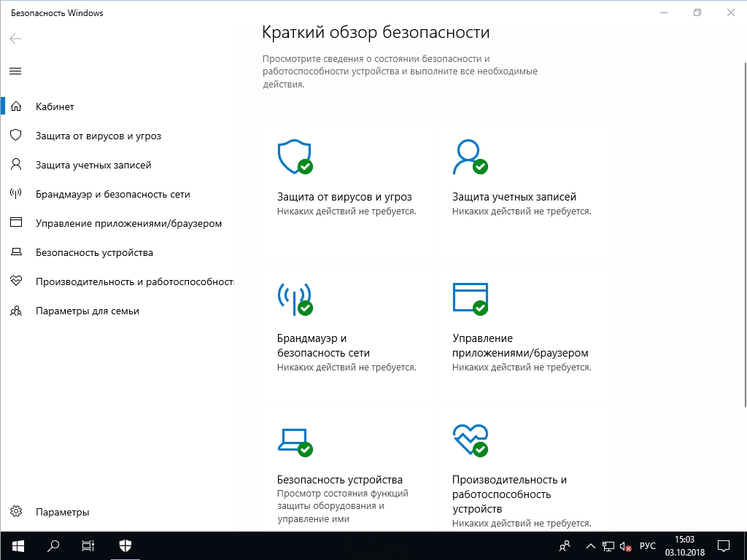Click the network tray icon
The height and width of the screenshot is (560, 747).
608,546
